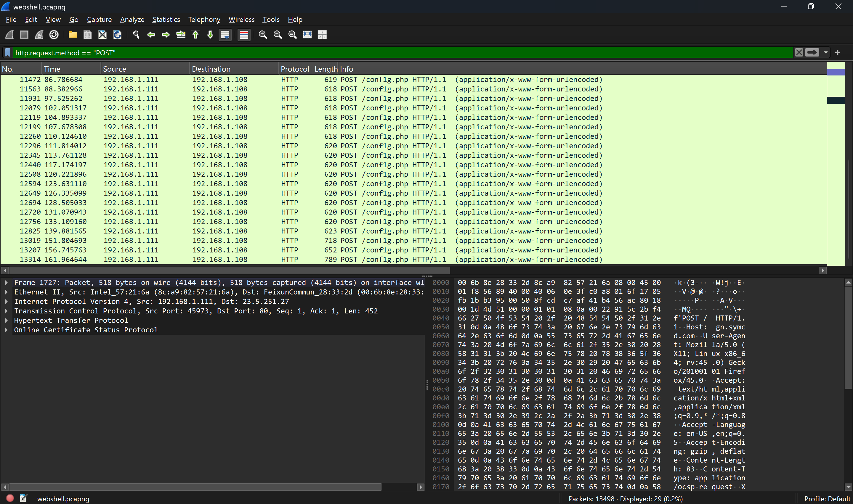Image resolution: width=853 pixels, height=504 pixels.
Task: Select packet number 11472 row
Action: (x=413, y=80)
